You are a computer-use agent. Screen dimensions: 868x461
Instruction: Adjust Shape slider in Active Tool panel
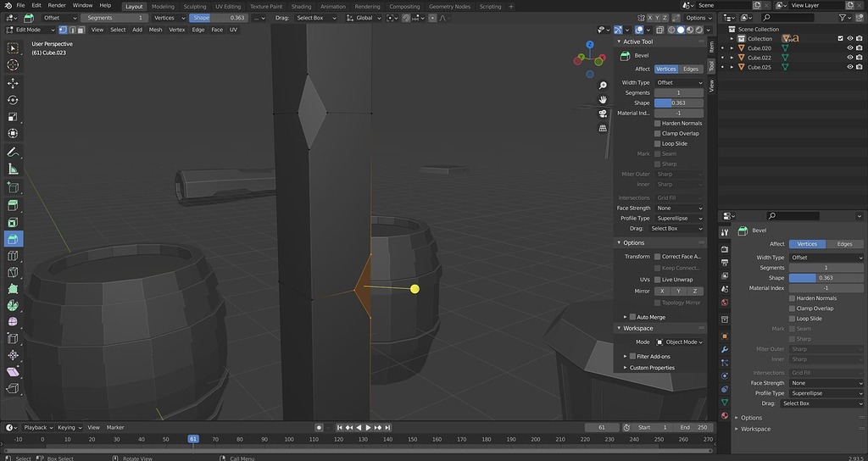679,103
